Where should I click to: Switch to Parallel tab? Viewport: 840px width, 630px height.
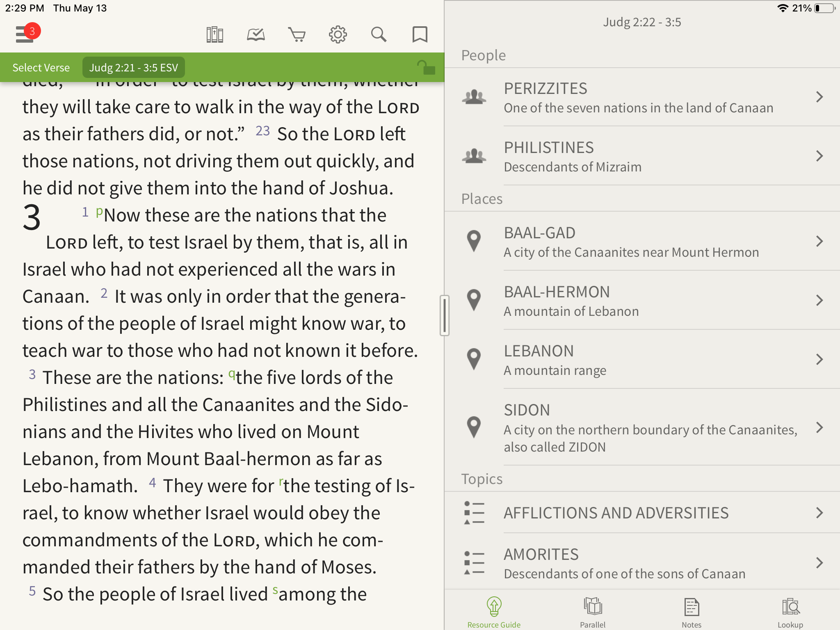(x=593, y=612)
